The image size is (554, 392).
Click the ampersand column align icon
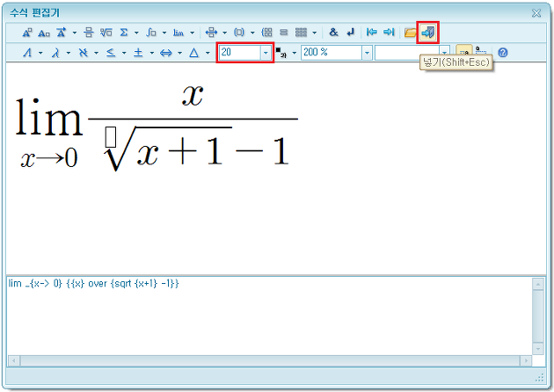click(x=333, y=33)
